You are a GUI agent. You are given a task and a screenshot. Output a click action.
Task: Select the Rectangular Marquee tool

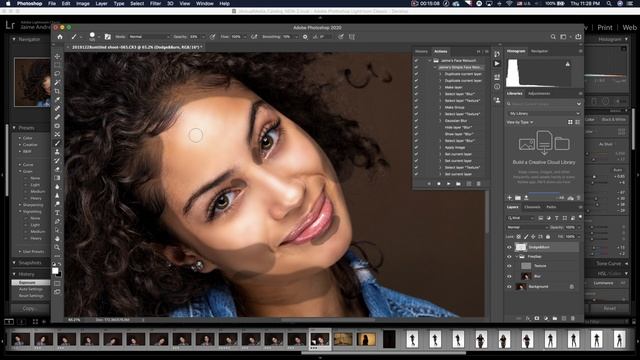click(x=57, y=65)
